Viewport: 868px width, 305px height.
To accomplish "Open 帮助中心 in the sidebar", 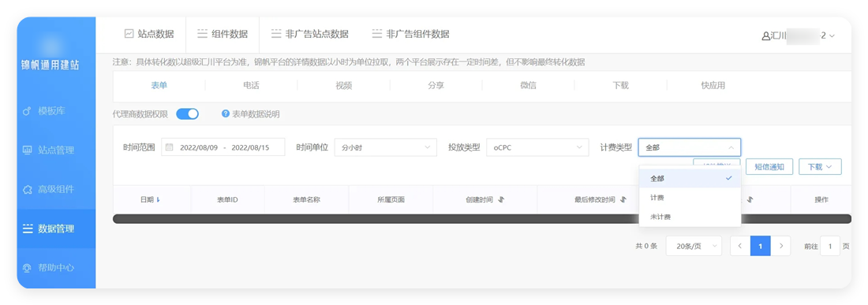I will [57, 268].
